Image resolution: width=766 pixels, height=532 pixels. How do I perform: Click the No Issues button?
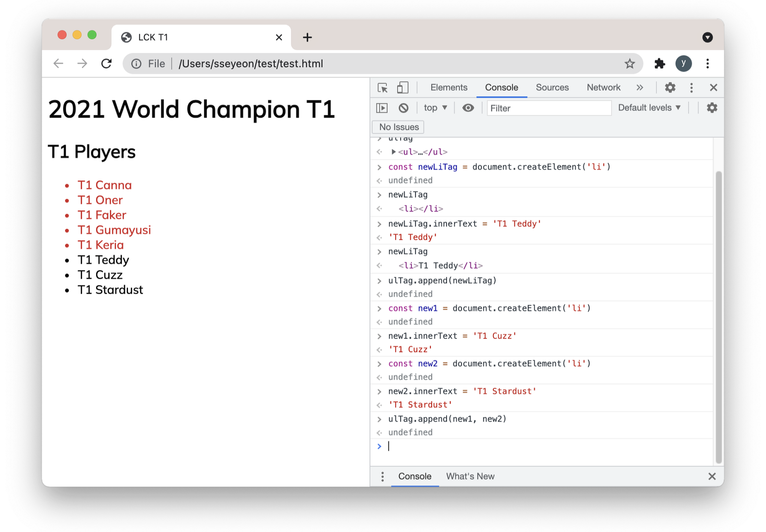399,127
